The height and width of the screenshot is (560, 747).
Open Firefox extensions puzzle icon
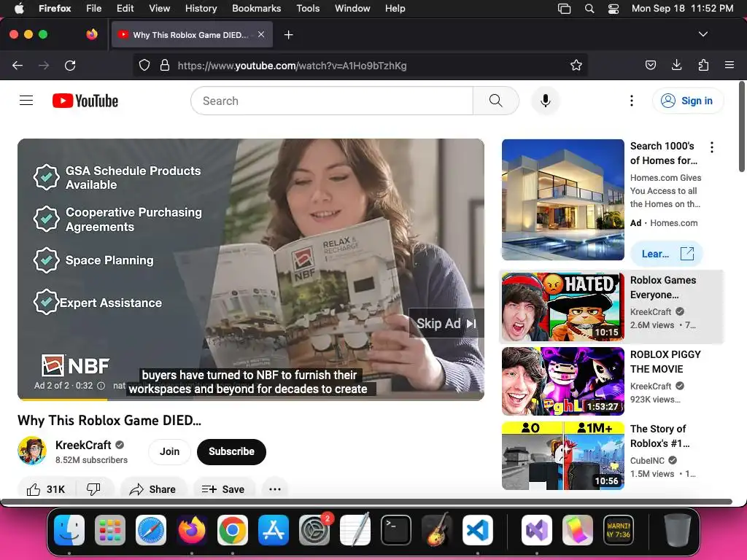(703, 65)
